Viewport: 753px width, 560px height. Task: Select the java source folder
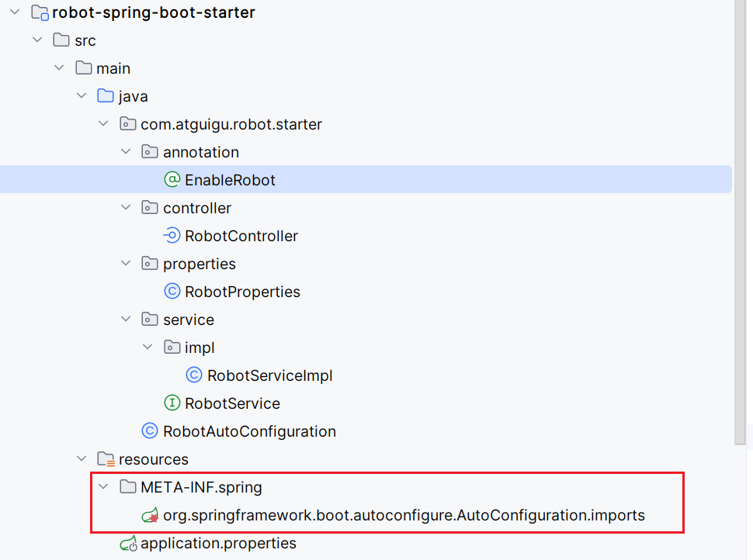click(133, 96)
